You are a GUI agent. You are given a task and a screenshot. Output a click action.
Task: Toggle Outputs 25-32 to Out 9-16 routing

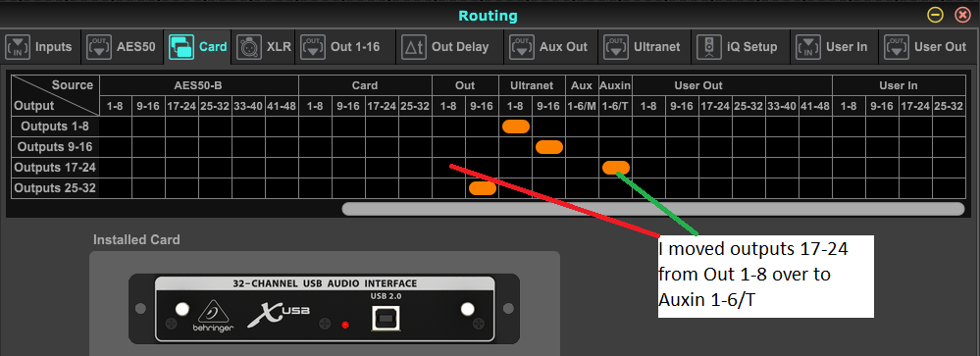pyautogui.click(x=483, y=188)
